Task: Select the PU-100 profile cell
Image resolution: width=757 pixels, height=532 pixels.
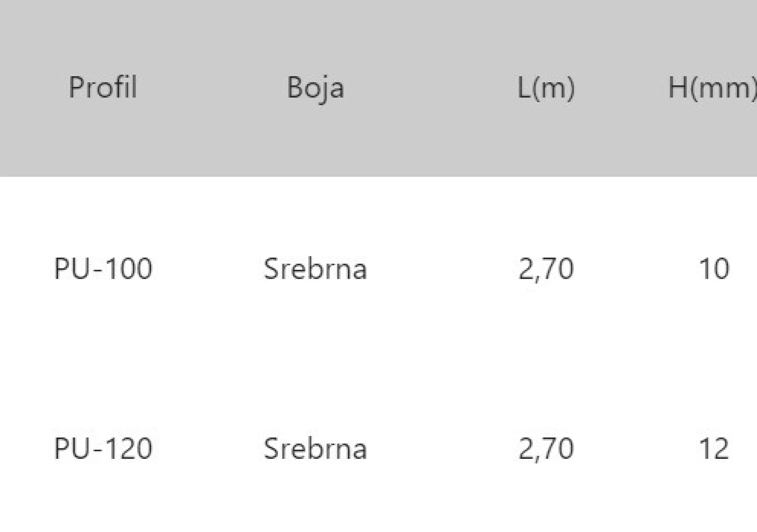Action: click(x=103, y=269)
